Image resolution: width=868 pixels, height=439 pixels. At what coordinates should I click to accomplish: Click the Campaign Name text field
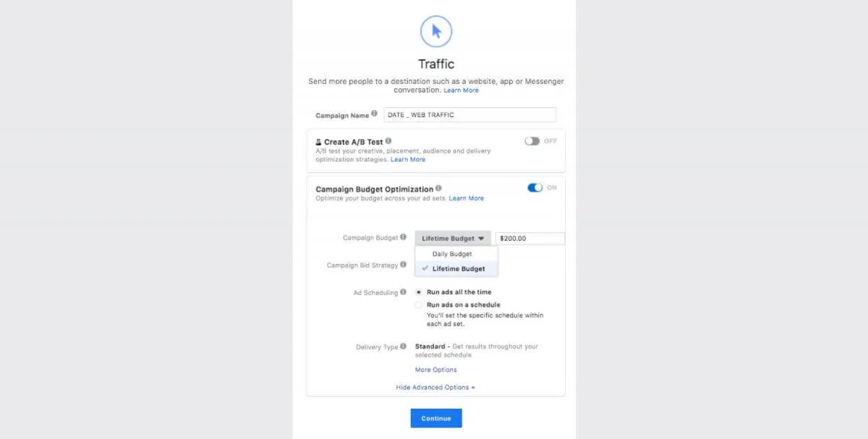470,115
